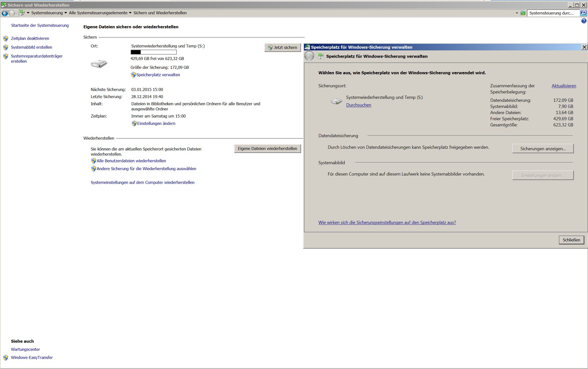Click the shield icon beside Windows-EasyTransfer
Image resolution: width=588 pixels, height=369 pixels.
(x=6, y=358)
